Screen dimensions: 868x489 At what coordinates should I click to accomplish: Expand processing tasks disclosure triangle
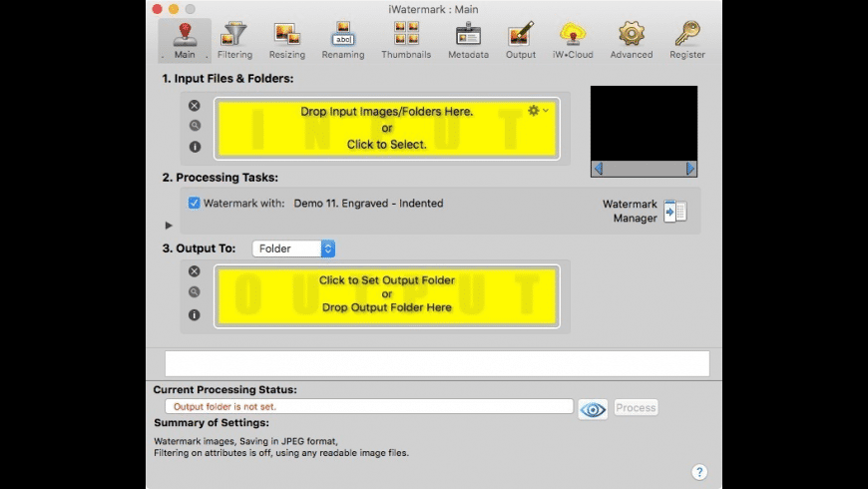[169, 226]
